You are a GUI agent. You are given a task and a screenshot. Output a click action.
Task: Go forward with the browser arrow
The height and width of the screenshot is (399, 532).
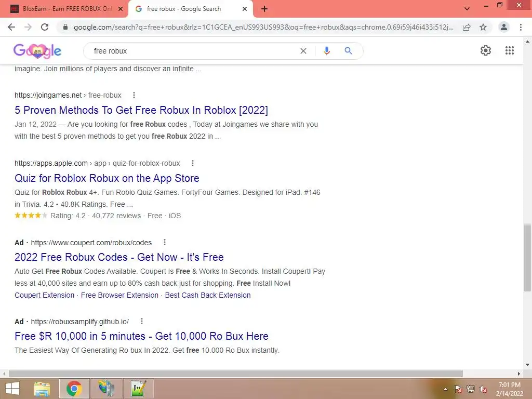pos(28,27)
